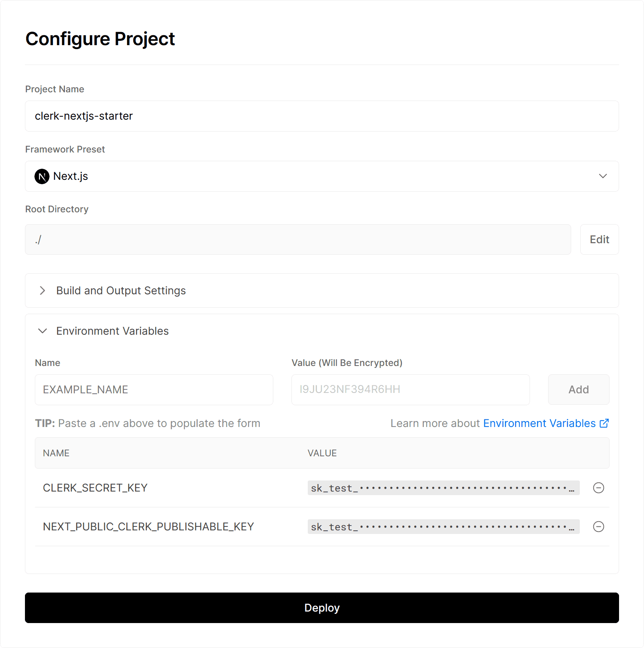Viewport: 644px width, 648px height.
Task: Remove the NEXT_PUBLIC_CLERK_PUBLISHABLE_KEY variable
Action: (598, 526)
